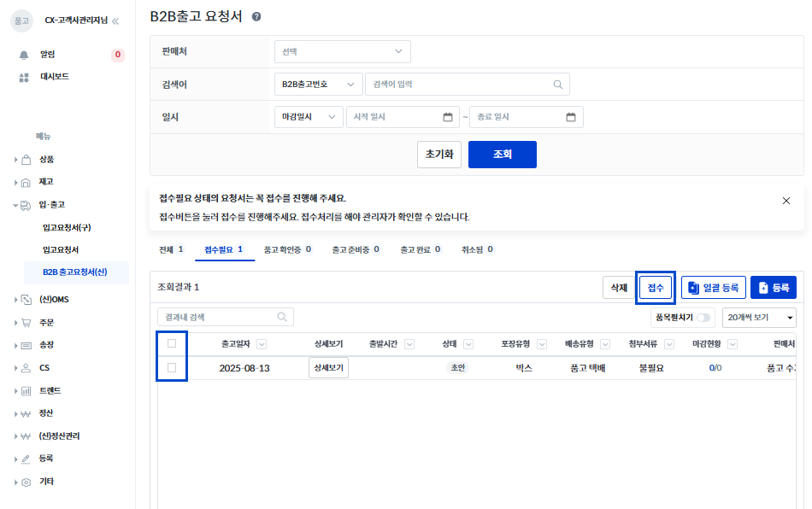This screenshot has height=509, width=812.
Task: Expand the 상품 menu in the sidebar
Action: pyautogui.click(x=46, y=160)
